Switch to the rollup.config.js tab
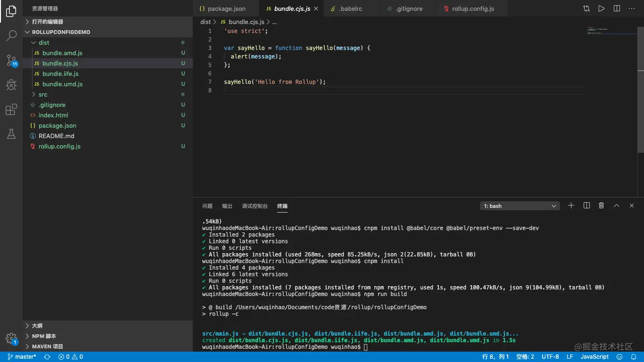 click(x=472, y=8)
